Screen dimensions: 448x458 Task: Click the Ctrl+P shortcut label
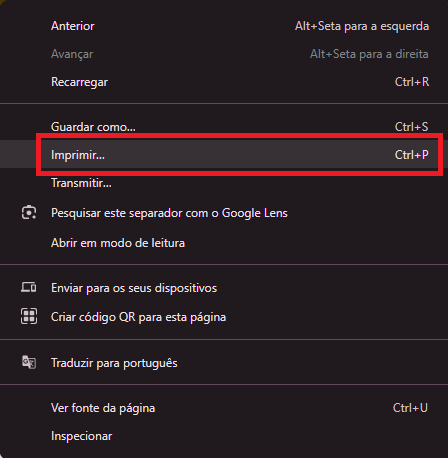click(412, 155)
